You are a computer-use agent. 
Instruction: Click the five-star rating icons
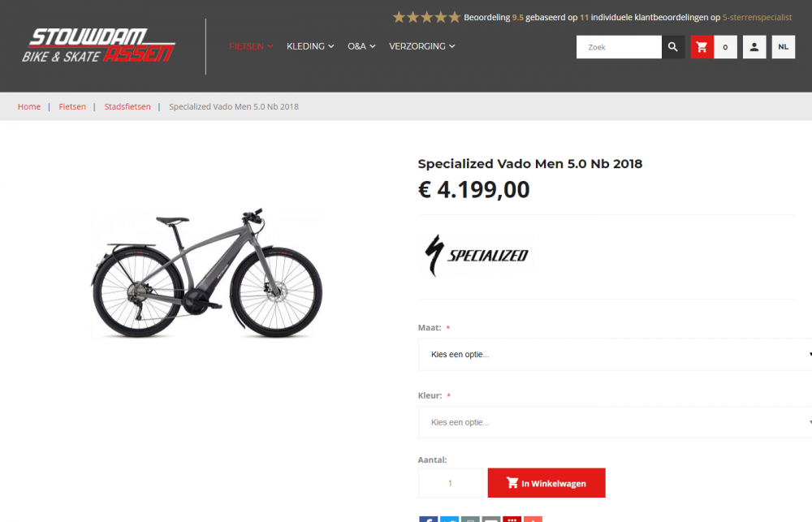426,18
